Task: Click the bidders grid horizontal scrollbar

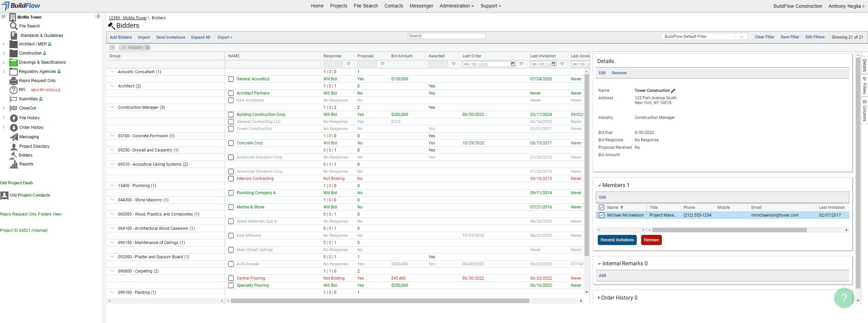Action: (380, 301)
